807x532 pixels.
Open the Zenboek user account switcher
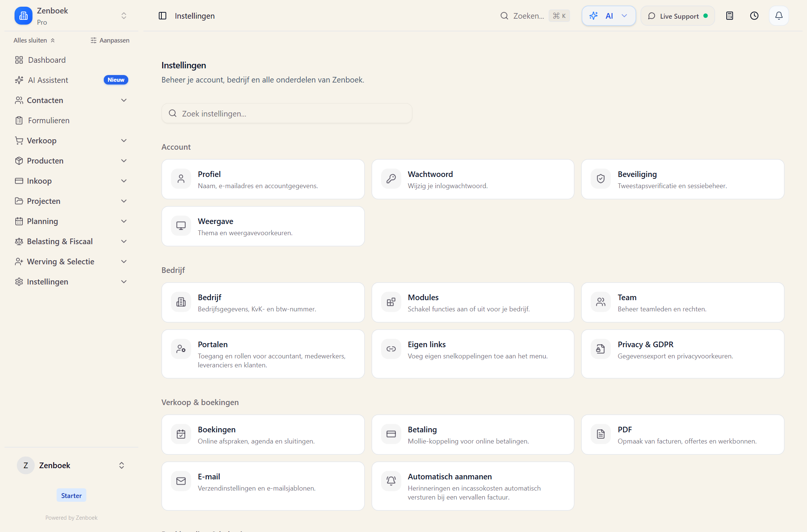click(71, 465)
